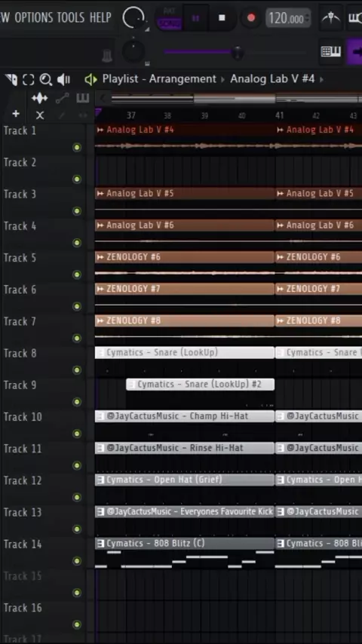Click the HELP menu
The width and height of the screenshot is (362, 644).
pos(100,17)
